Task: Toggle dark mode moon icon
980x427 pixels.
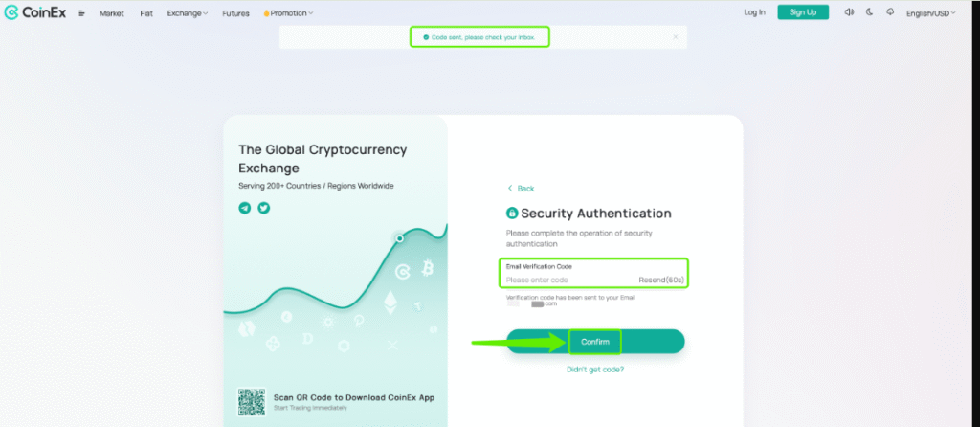Action: point(869,12)
